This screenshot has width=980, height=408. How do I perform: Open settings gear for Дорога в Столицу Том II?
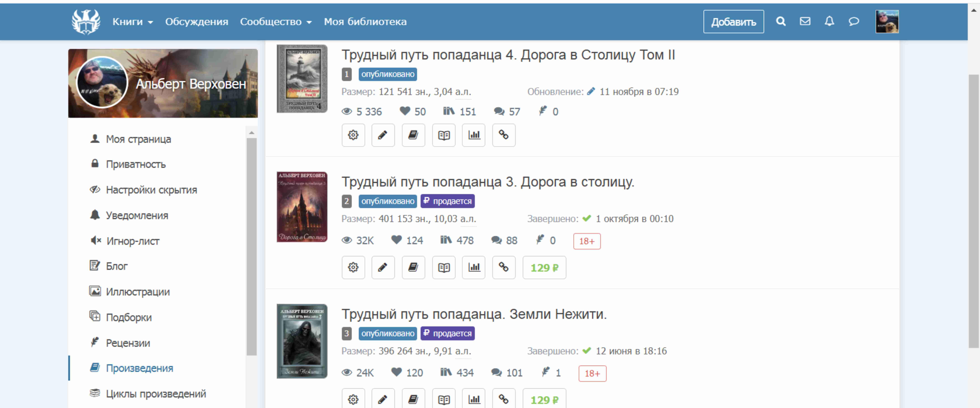(x=353, y=135)
